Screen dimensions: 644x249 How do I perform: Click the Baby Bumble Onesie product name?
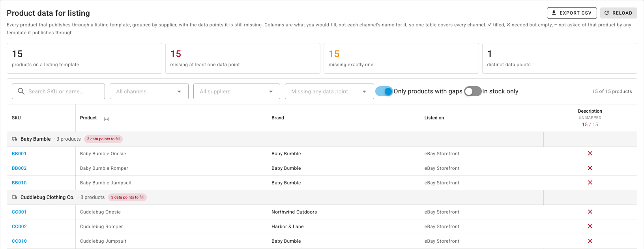click(x=103, y=154)
